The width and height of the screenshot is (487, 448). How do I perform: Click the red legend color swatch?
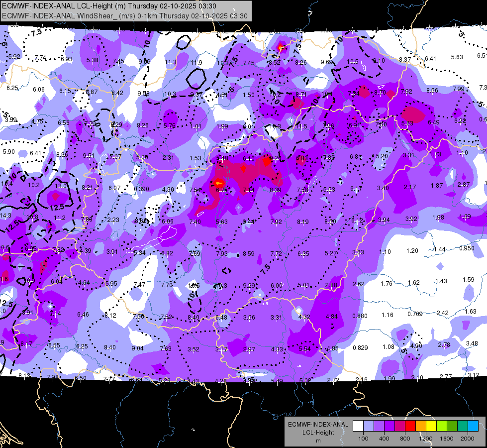tap(410, 426)
